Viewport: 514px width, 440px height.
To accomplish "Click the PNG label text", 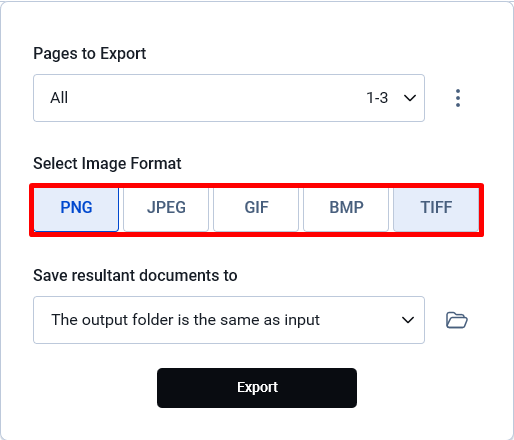I will point(76,207).
